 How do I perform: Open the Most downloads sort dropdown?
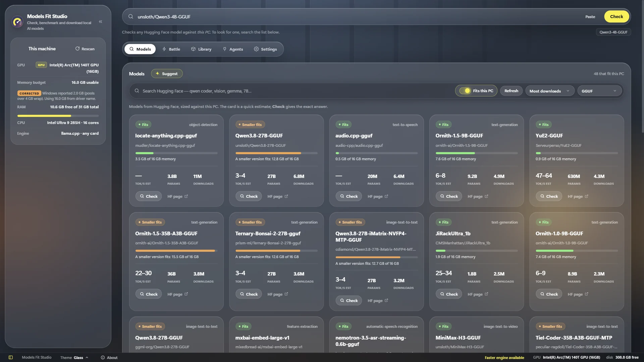point(550,91)
